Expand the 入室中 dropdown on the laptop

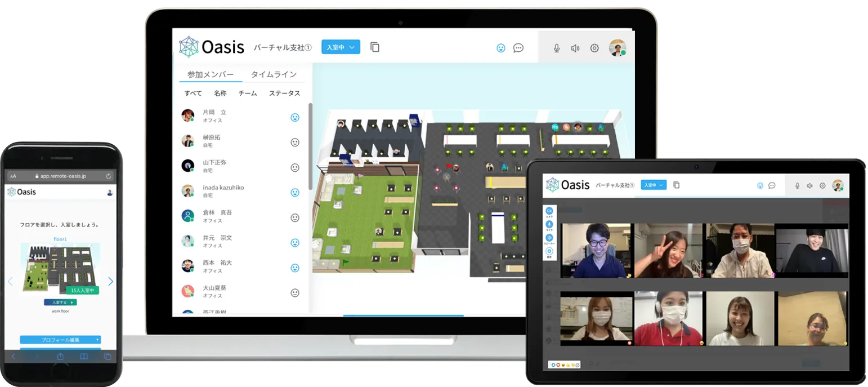(x=341, y=47)
